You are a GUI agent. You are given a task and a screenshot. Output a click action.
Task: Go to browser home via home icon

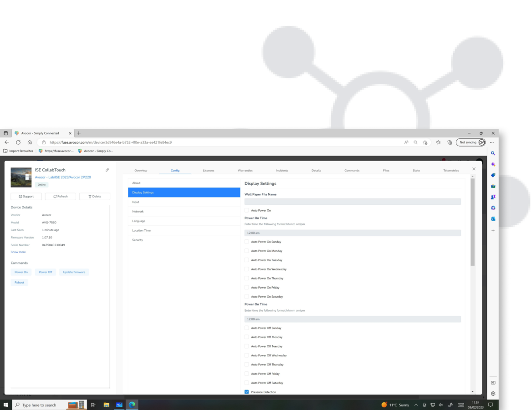[28, 142]
